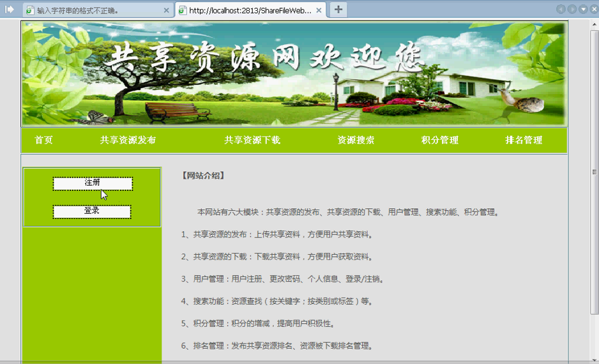Click item 5、积分管理 text
Image resolution: width=599 pixels, height=364 pixels.
point(259,324)
